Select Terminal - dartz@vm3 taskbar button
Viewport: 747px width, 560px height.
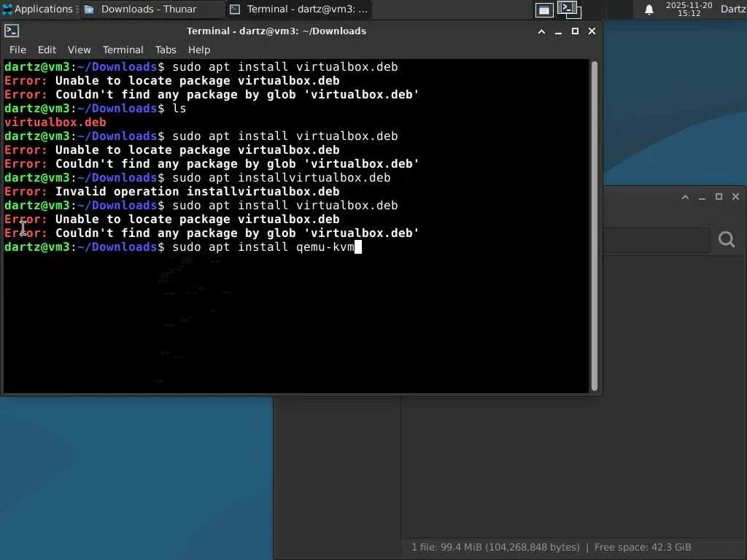(x=299, y=9)
